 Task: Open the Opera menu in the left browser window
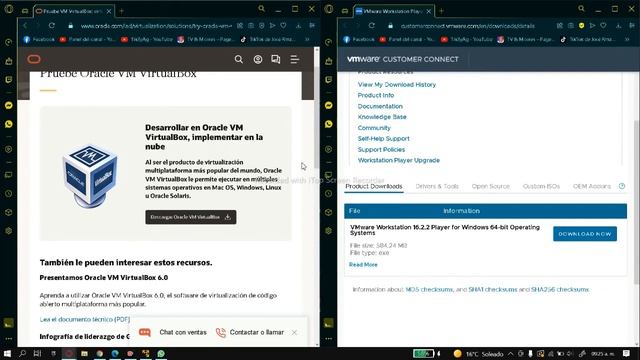(9, 9)
